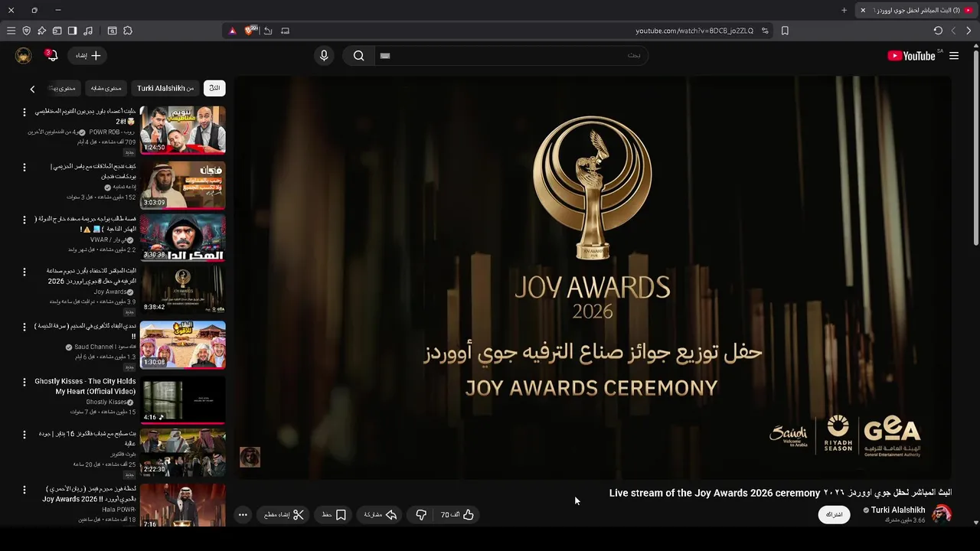Open the 2:22:30 live stream thumbnail
980x551 pixels.
[x=183, y=452]
